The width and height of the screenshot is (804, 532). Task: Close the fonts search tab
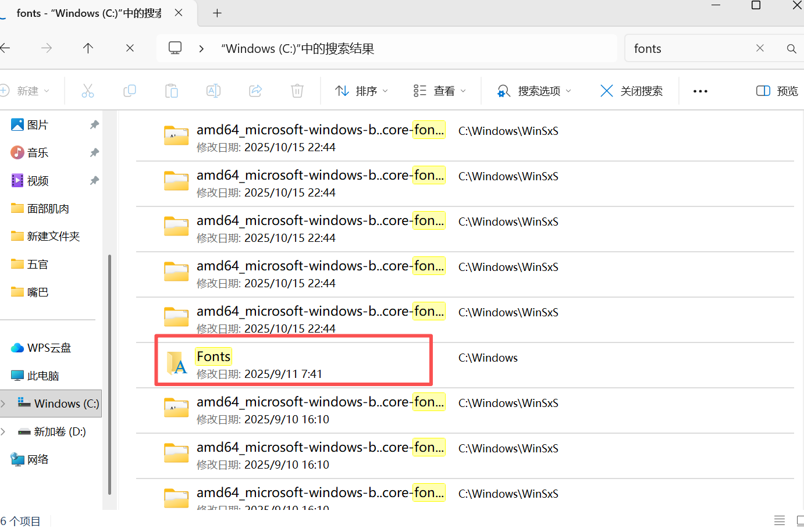[179, 13]
